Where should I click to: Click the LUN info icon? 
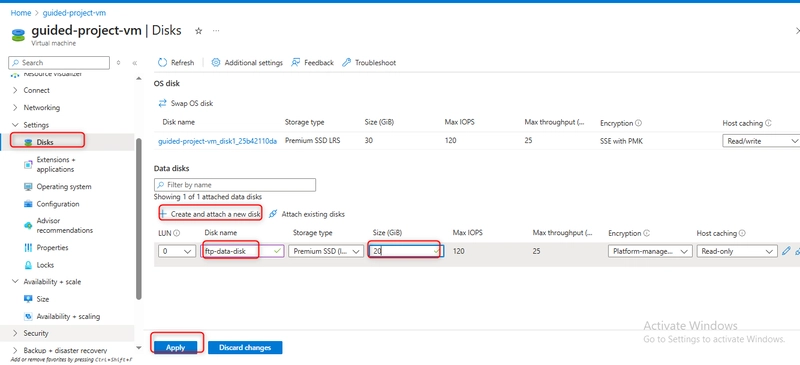177,233
